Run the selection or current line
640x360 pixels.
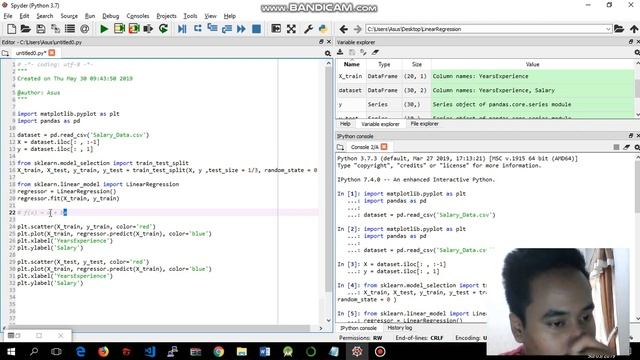pos(148,29)
